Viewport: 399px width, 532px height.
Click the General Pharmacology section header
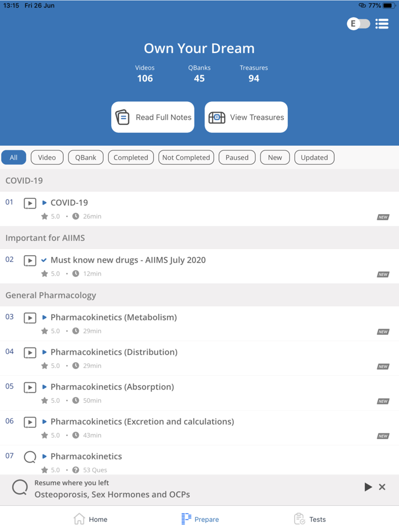click(x=199, y=295)
